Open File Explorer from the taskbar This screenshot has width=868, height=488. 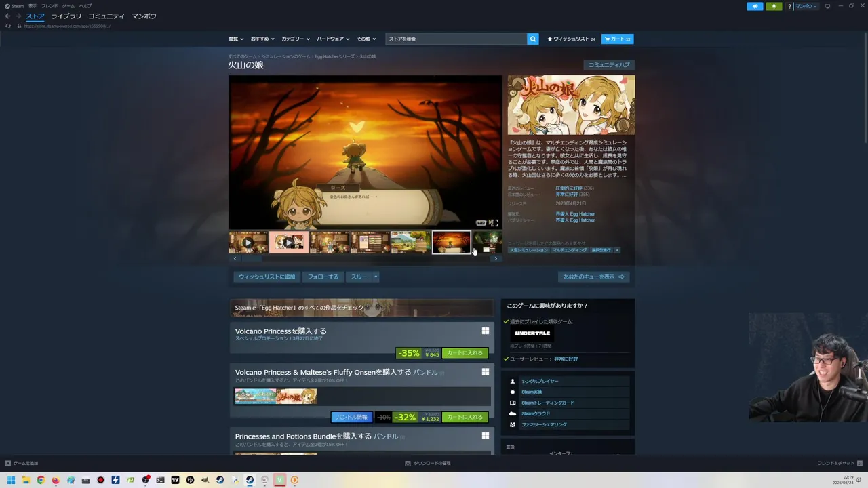coord(26,480)
